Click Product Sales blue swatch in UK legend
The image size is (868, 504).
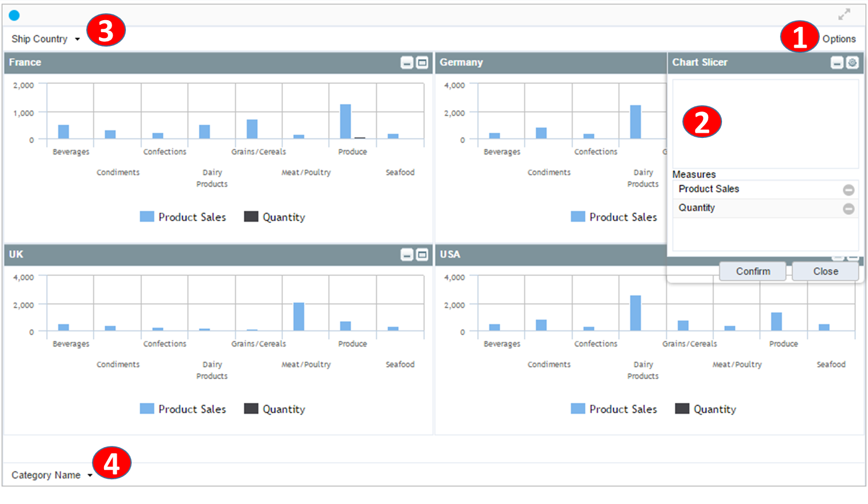pyautogui.click(x=147, y=409)
